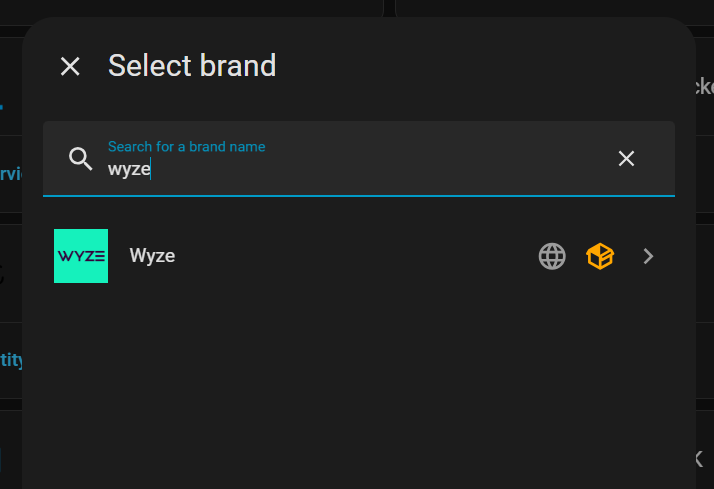Click the orange custom integration box icon

(600, 256)
